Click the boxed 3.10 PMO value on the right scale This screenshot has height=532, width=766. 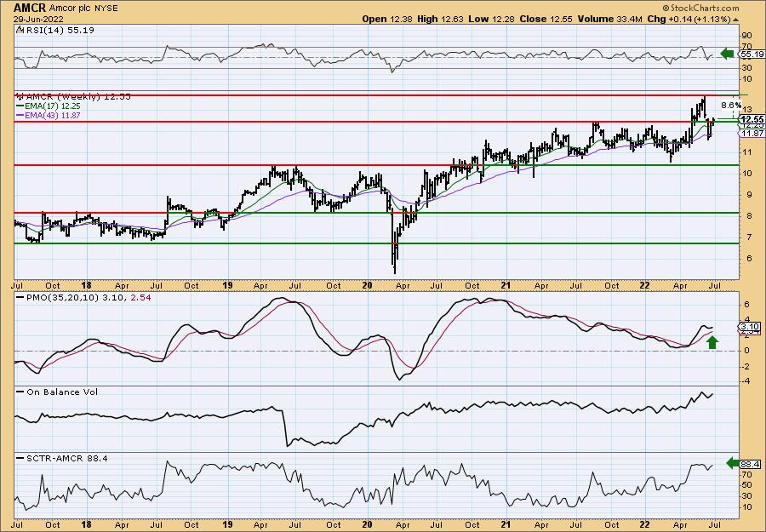751,326
